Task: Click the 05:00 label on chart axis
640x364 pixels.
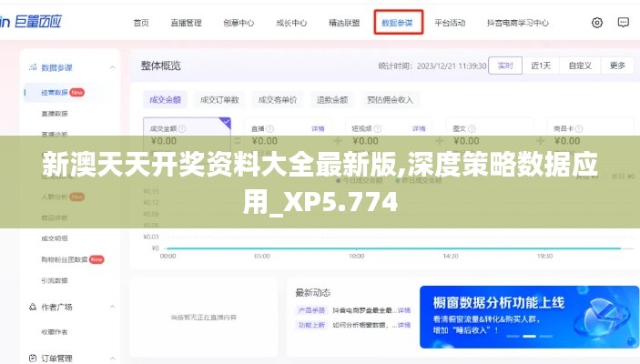Action: 262,256
